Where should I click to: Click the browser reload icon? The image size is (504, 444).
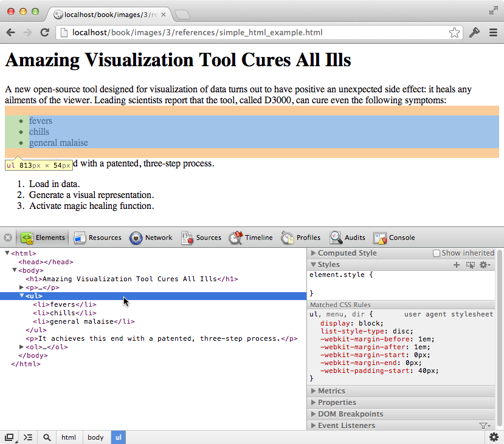(44, 33)
